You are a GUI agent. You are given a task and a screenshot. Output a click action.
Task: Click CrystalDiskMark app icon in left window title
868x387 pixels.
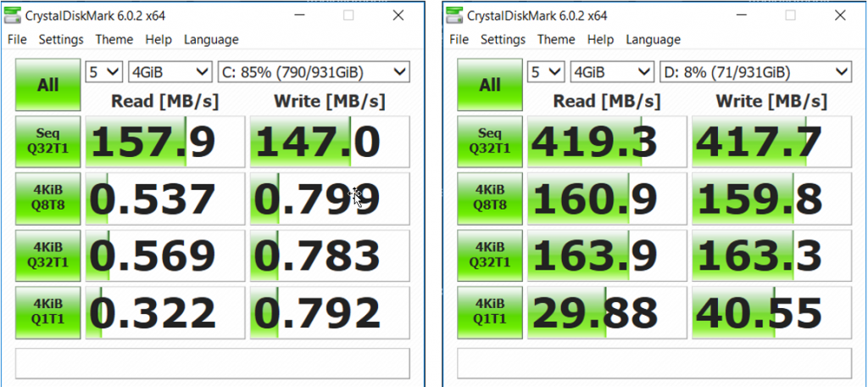point(13,15)
